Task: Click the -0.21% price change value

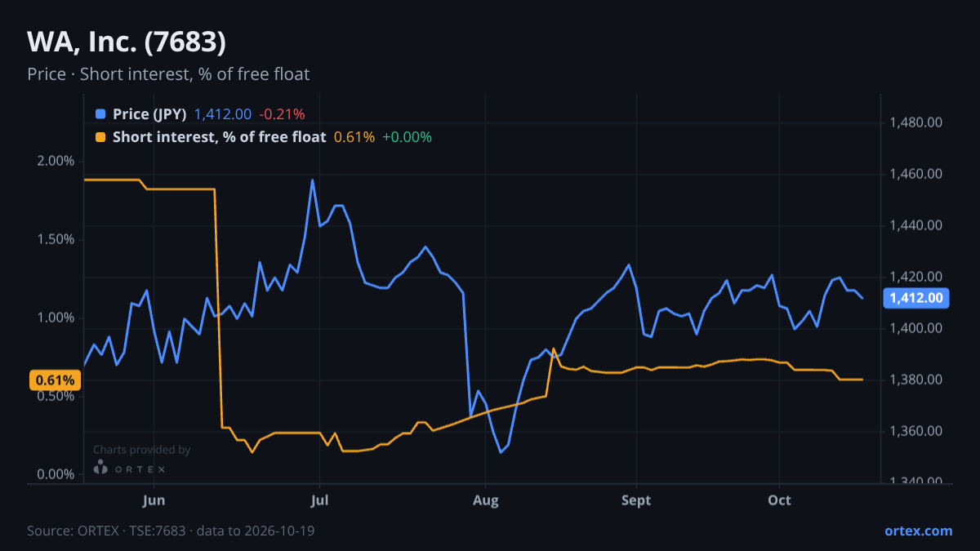Action: 282,114
